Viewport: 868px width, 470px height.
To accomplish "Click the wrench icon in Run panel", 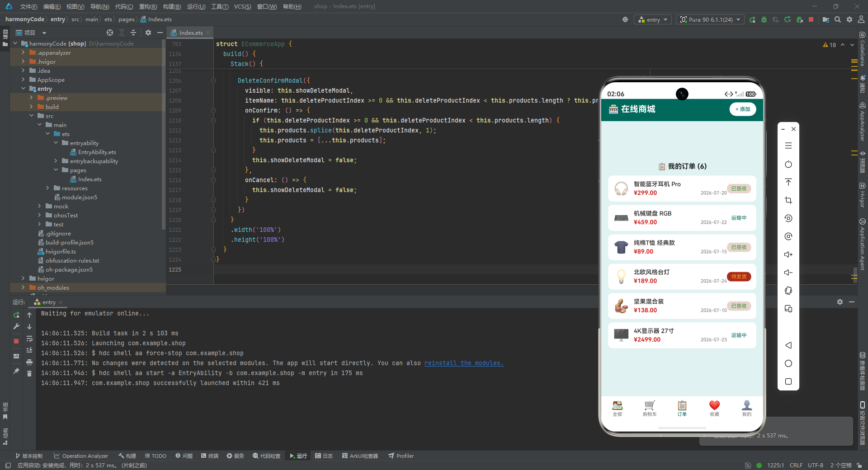I will coord(16,326).
